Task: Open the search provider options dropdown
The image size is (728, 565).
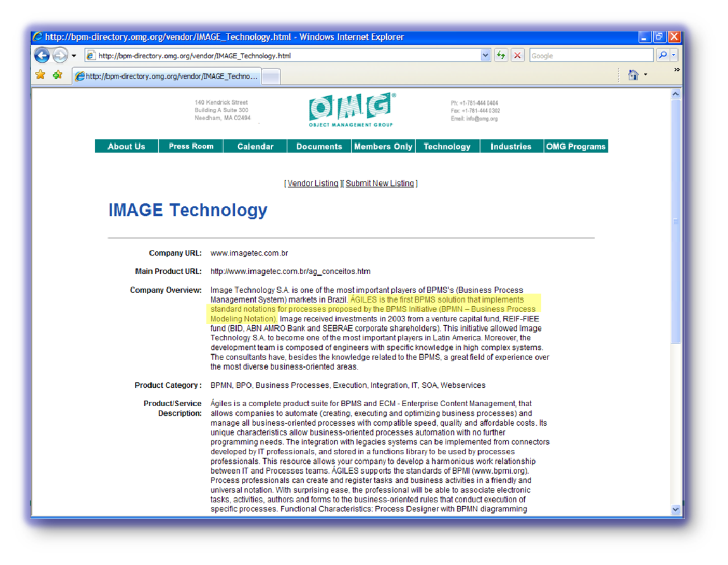Action: pos(674,56)
